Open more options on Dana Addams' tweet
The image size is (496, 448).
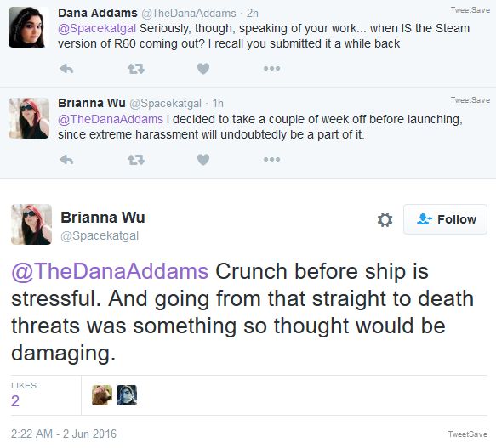pyautogui.click(x=271, y=68)
